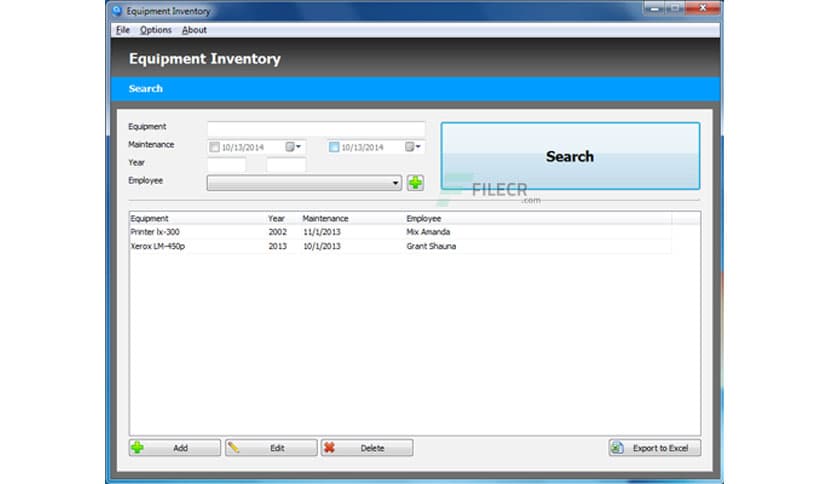The image size is (836, 484).
Task: Sort by the Maintenance column header
Action: (352, 219)
